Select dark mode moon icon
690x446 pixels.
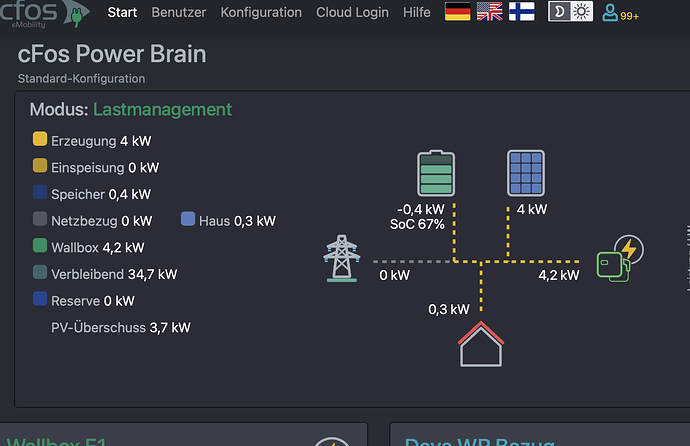pos(559,11)
